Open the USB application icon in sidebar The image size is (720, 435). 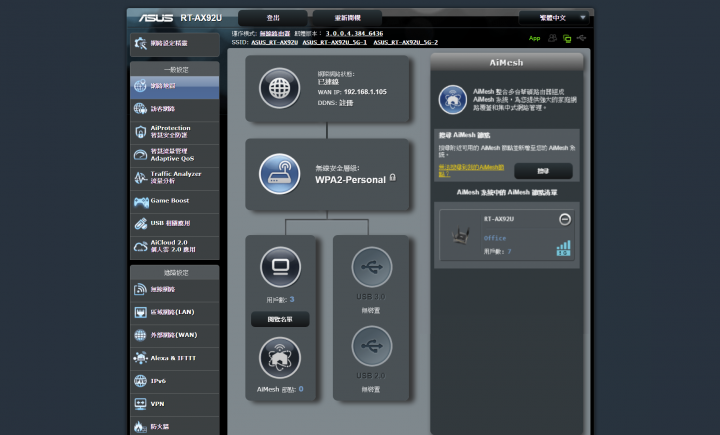141,224
